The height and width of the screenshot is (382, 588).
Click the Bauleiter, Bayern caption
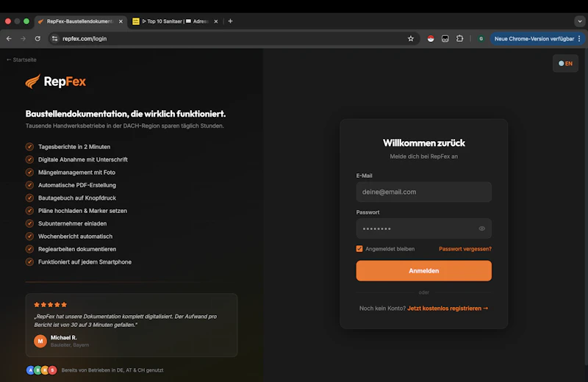70,345
